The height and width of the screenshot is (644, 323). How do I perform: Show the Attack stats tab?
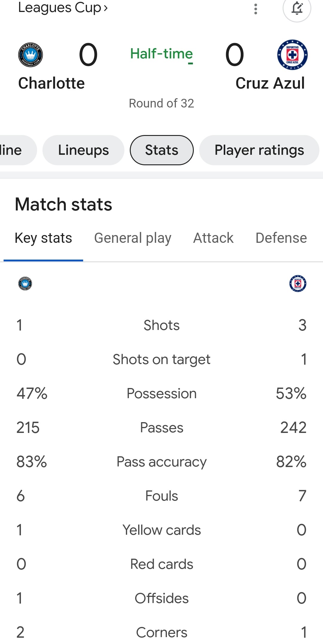[213, 238]
